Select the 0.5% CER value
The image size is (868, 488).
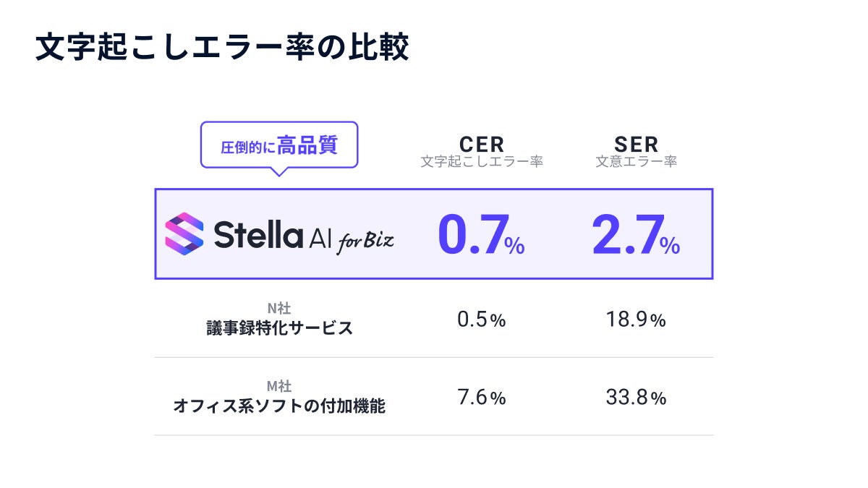coord(482,320)
